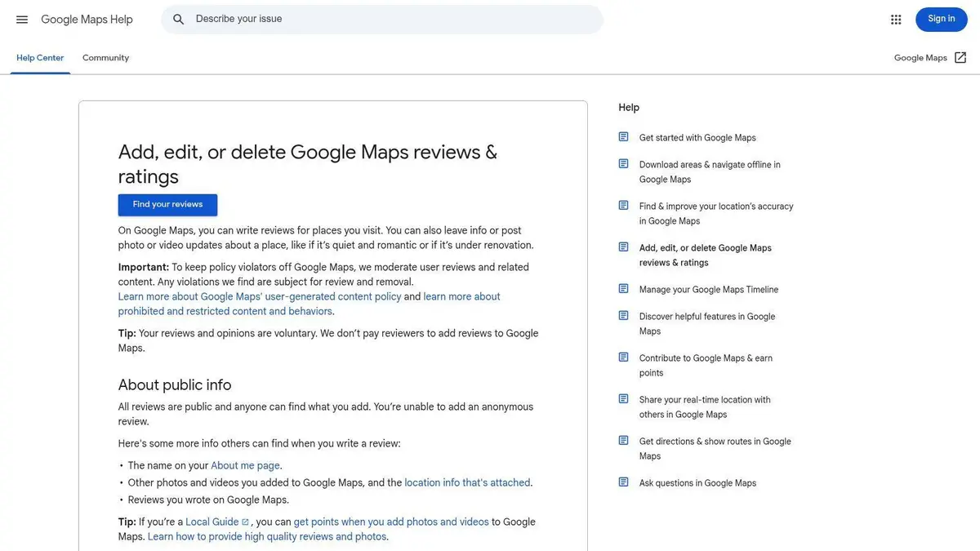Click the Help heading in sidebar
980x551 pixels.
[629, 108]
